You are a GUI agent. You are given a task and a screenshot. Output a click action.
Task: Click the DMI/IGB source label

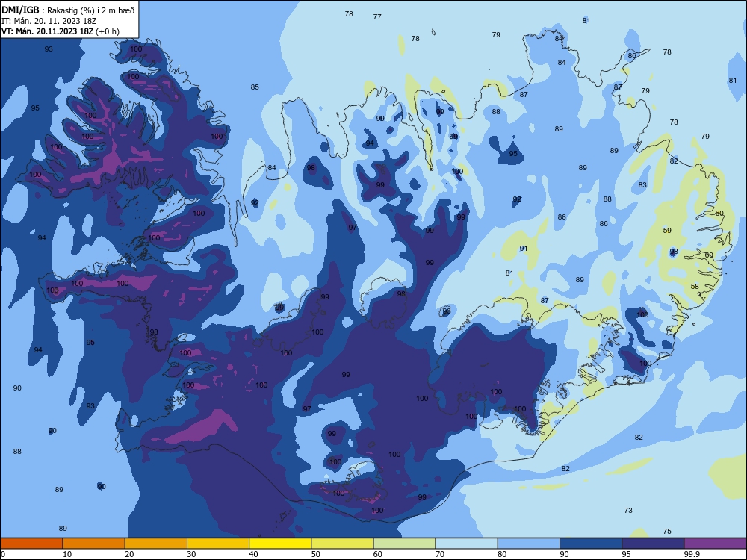(20, 10)
